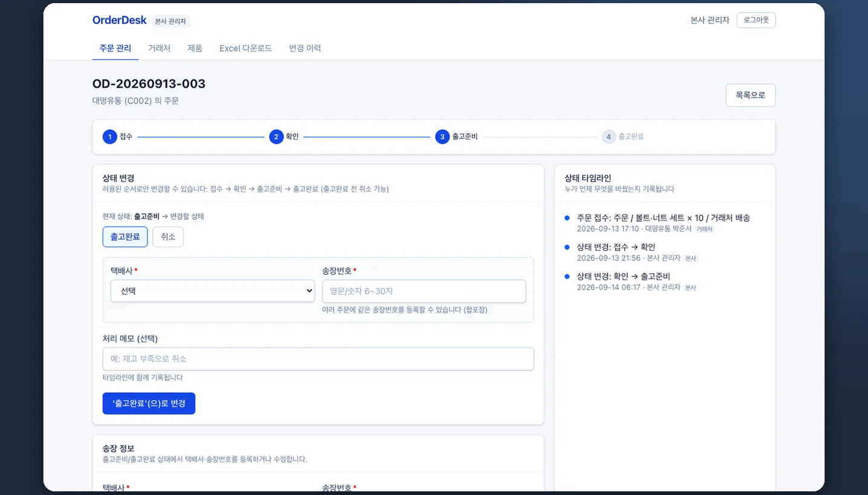Open the 제품 tab
Image resolution: width=868 pixels, height=495 pixels.
pyautogui.click(x=195, y=48)
